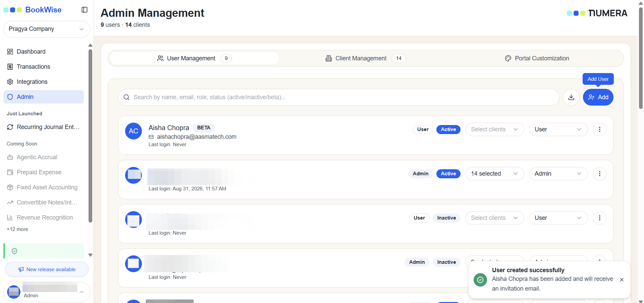Open the more options menu for Aisha Chopra
644x303 pixels.
click(600, 129)
